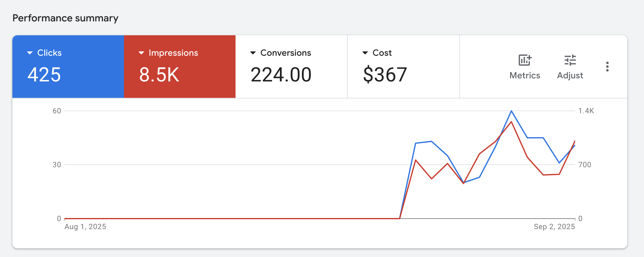Click the blue Clicks line peak point
Screen dimensions: 644x257
(511, 111)
